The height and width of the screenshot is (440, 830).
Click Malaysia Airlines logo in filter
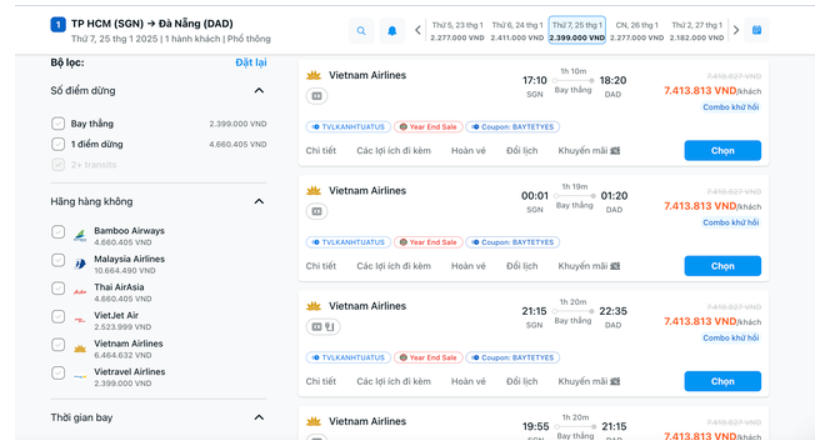pyautogui.click(x=80, y=264)
